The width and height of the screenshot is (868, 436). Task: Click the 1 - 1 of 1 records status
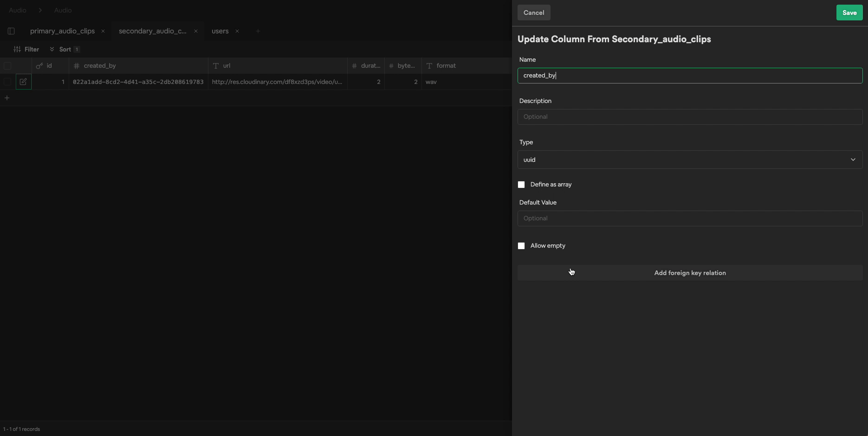coord(21,429)
